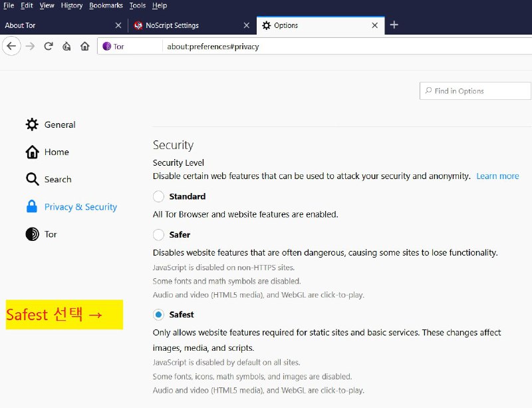
Task: Go back with the back arrow button
Action: coord(11,46)
